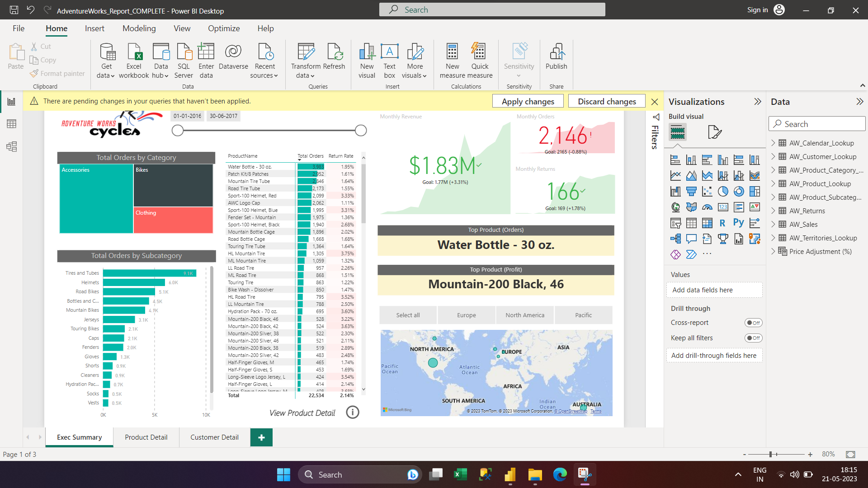The height and width of the screenshot is (488, 868).
Task: Select the Scatter chart visual icon
Action: [707, 192]
